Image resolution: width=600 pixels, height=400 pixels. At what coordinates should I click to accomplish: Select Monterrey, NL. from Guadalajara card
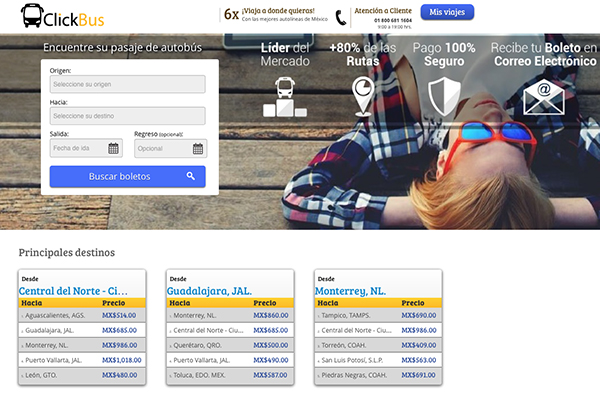(x=230, y=315)
